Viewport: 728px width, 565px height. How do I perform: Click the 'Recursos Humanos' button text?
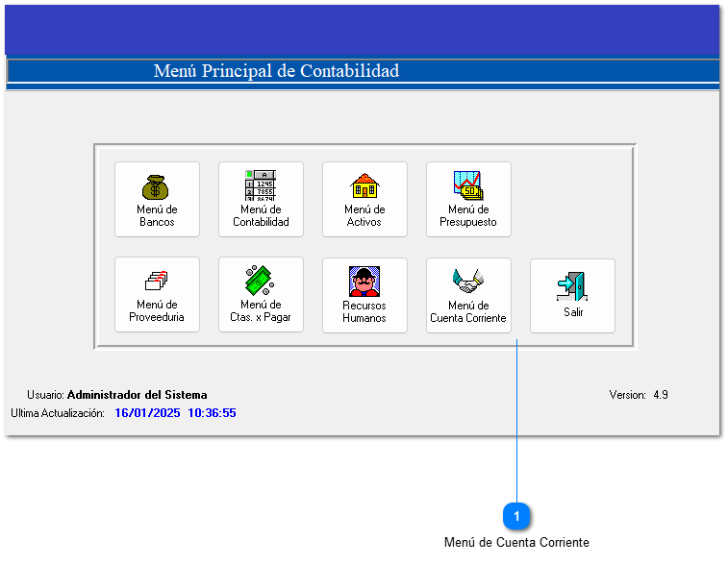(x=364, y=311)
